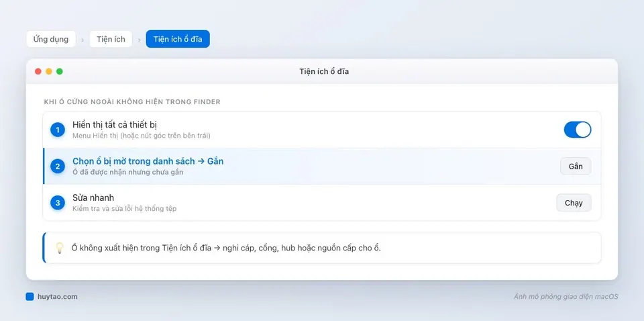Click the blue huytao.com logo square
Viewport: 644px width, 321px height.
pyautogui.click(x=30, y=297)
